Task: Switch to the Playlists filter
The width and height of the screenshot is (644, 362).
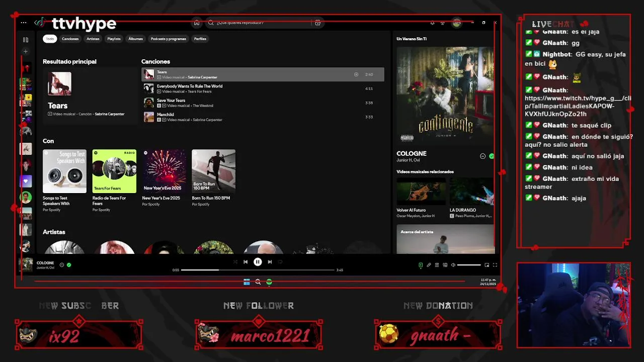Action: click(114, 39)
